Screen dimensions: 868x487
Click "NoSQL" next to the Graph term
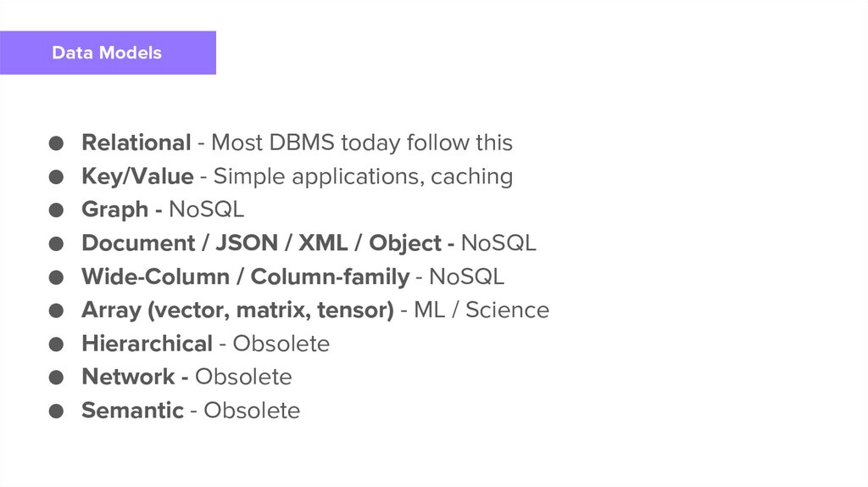click(206, 210)
